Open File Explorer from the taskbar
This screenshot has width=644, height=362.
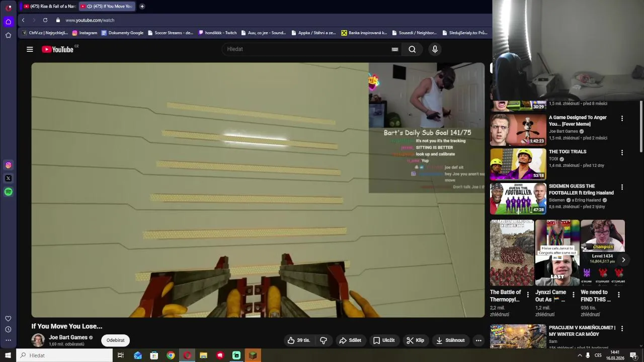point(203,355)
